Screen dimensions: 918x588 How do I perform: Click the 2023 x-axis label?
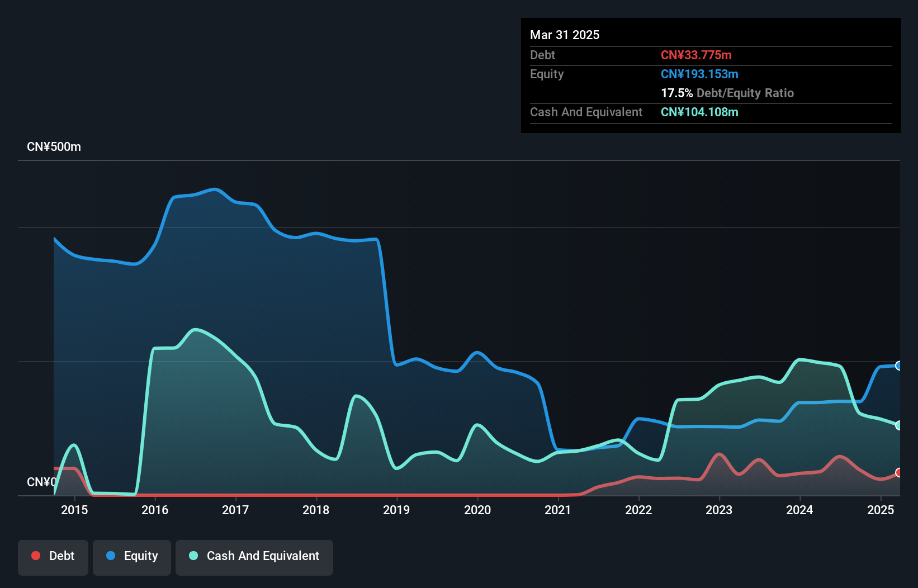(x=719, y=510)
